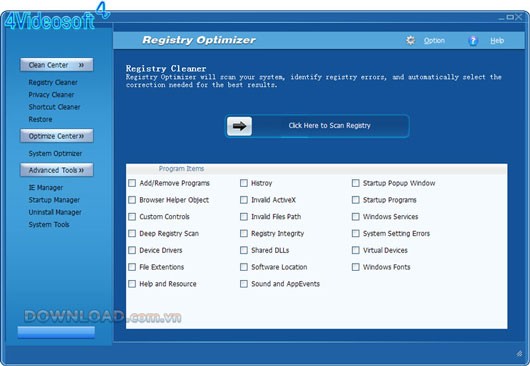The height and width of the screenshot is (366, 530).
Task: Collapse the Optimize Center section
Action: [x=56, y=136]
